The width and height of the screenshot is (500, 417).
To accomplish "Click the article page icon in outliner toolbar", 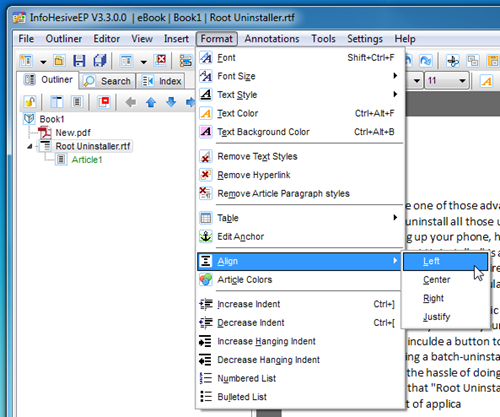I will pos(77,102).
